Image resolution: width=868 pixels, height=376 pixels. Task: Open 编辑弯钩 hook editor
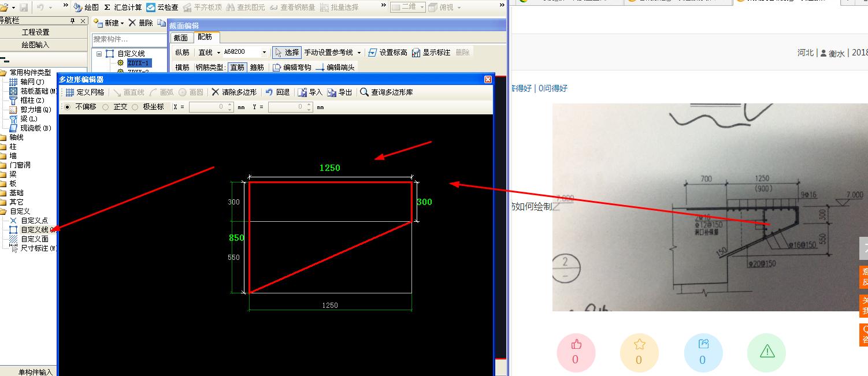[292, 67]
